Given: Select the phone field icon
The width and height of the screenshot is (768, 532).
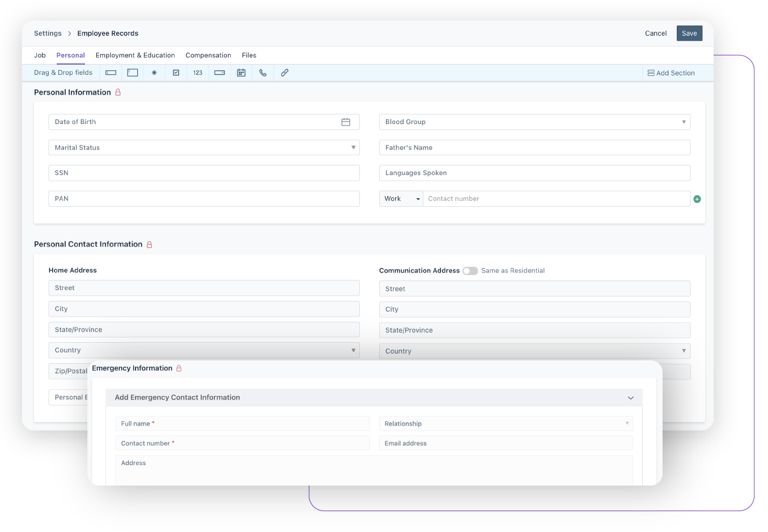Looking at the screenshot, I should [x=262, y=73].
